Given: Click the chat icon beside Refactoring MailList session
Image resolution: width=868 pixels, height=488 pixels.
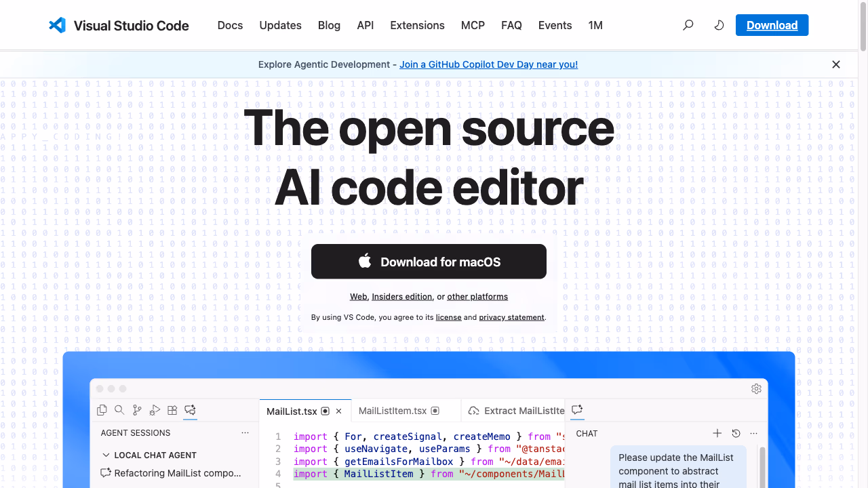Looking at the screenshot, I should pyautogui.click(x=106, y=473).
